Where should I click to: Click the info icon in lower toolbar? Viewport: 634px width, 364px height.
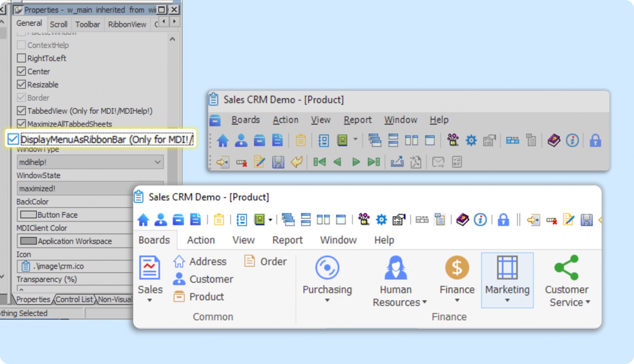pos(480,219)
